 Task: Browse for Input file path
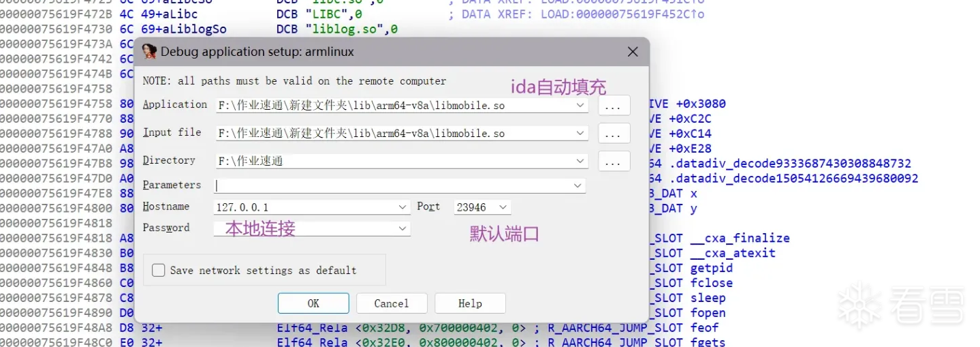coord(614,134)
